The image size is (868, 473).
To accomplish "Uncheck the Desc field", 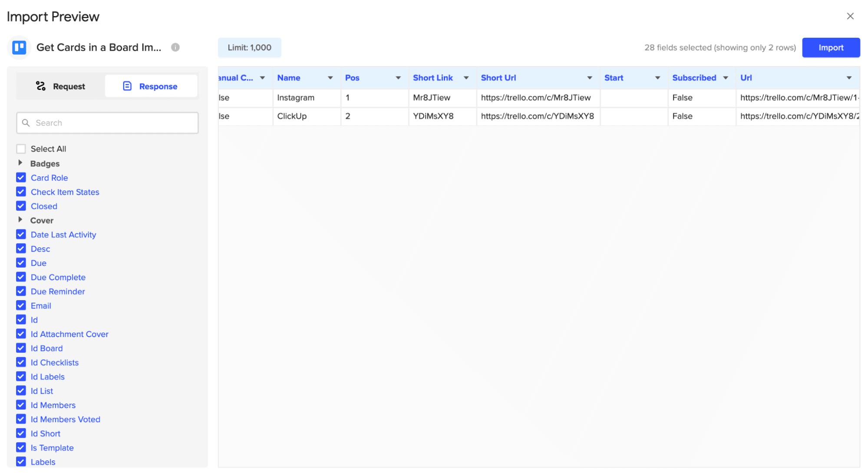I will [x=21, y=249].
